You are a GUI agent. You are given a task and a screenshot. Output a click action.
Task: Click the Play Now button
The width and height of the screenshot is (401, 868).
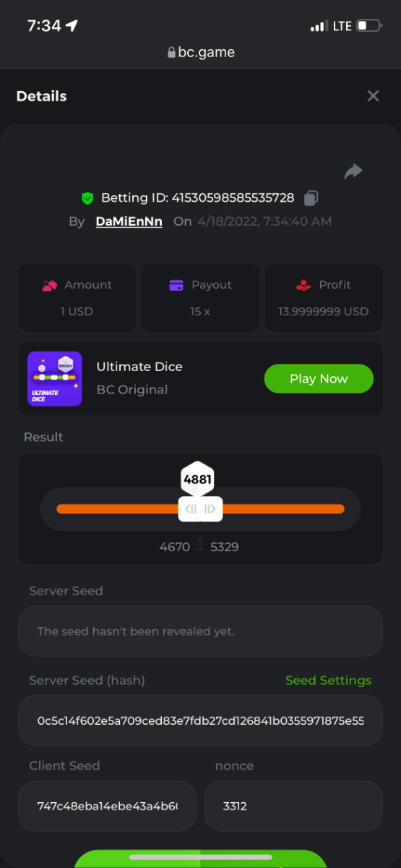pos(319,378)
